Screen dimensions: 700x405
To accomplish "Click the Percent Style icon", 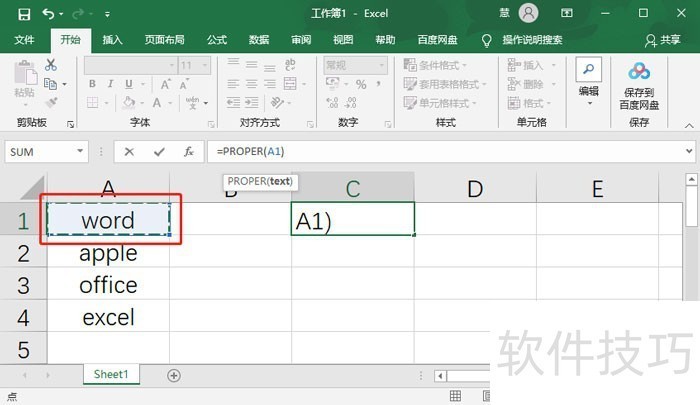I will (x=361, y=84).
